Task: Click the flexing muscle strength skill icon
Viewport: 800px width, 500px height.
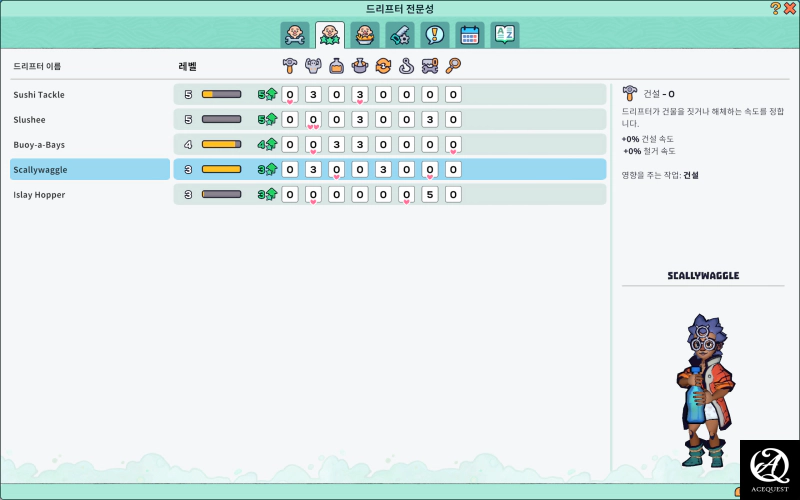Action: (313, 66)
